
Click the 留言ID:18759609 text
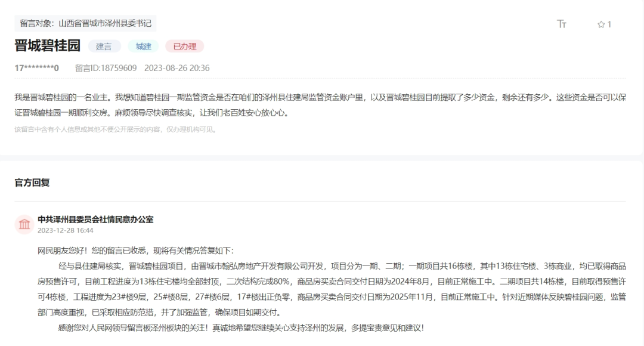tap(106, 68)
